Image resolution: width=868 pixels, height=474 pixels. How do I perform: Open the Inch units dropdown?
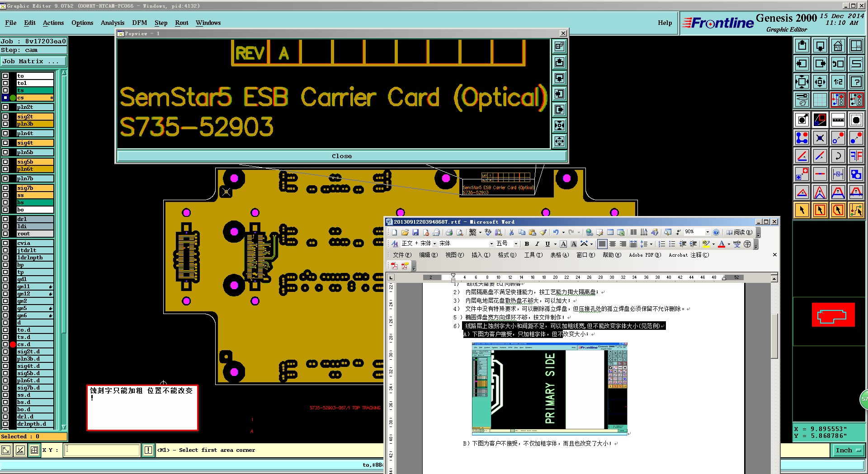(848, 450)
